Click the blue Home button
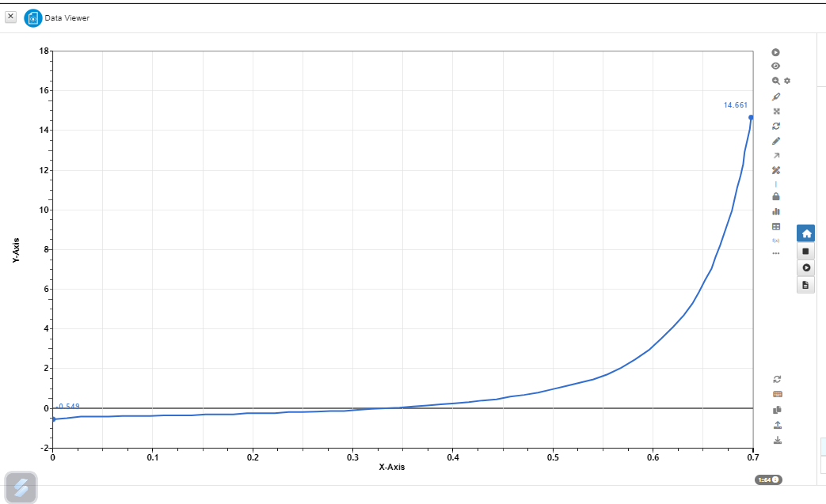The height and width of the screenshot is (504, 826). [806, 233]
